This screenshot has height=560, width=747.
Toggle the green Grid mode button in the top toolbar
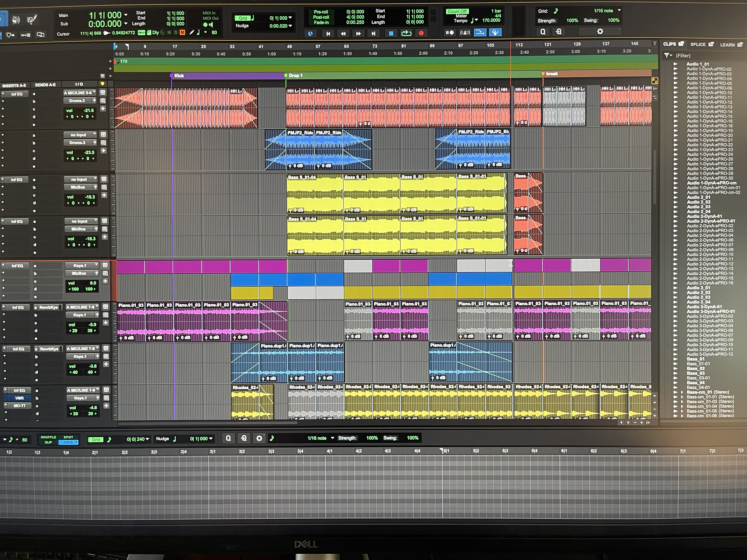[x=243, y=18]
